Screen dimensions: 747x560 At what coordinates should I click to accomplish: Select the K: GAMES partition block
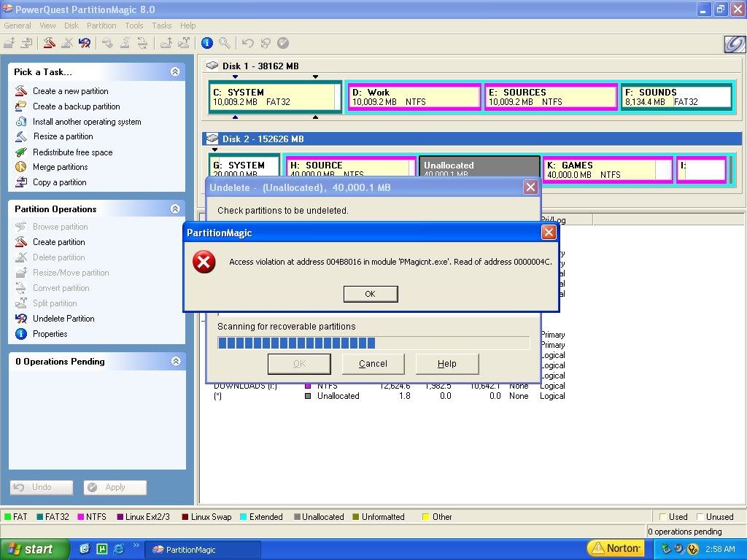point(608,169)
